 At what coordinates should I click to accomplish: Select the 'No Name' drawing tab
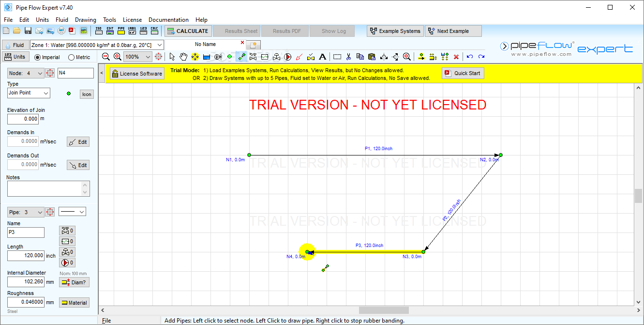tap(205, 44)
